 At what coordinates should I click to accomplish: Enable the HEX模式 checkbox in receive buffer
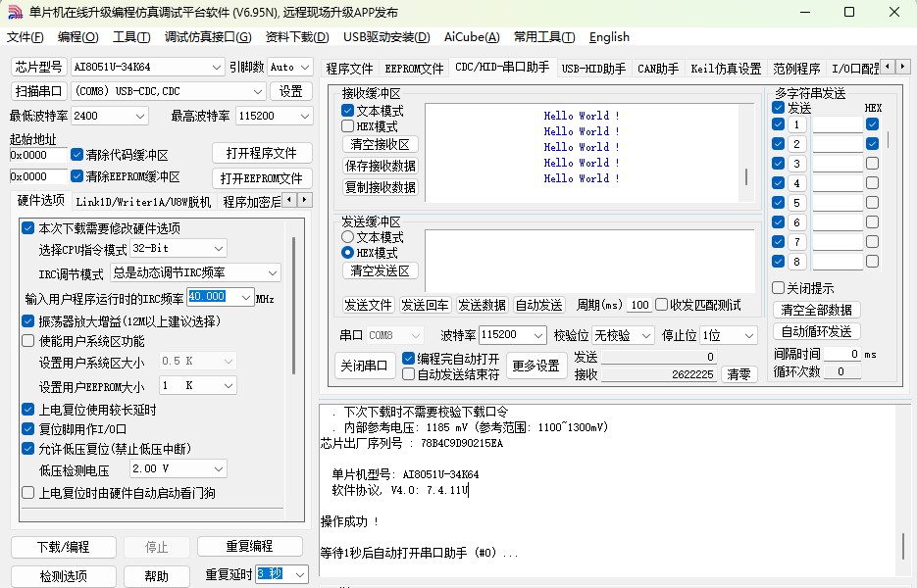click(348, 126)
